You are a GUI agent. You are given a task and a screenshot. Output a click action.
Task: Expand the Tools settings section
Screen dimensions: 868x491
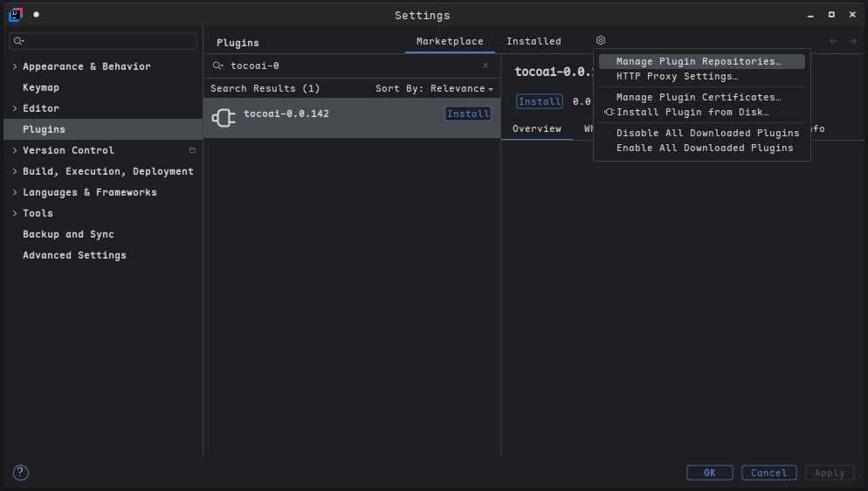[15, 213]
